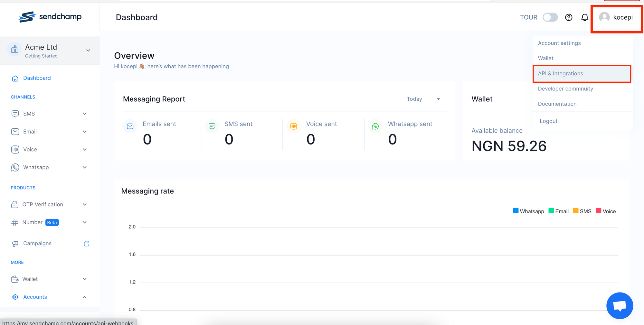The image size is (644, 325).
Task: Select the OTP Verification padlock icon
Action: pyautogui.click(x=15, y=204)
